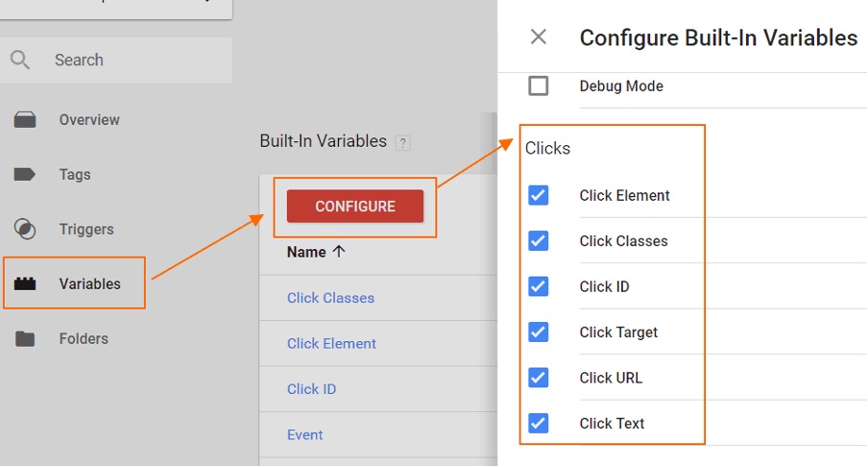Click the Variables brick icon
The image size is (868, 467).
pos(25,283)
